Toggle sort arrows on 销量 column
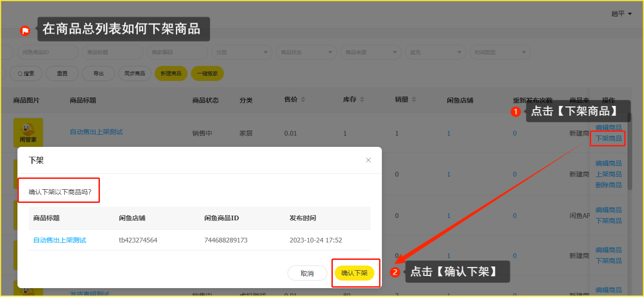 (414, 100)
